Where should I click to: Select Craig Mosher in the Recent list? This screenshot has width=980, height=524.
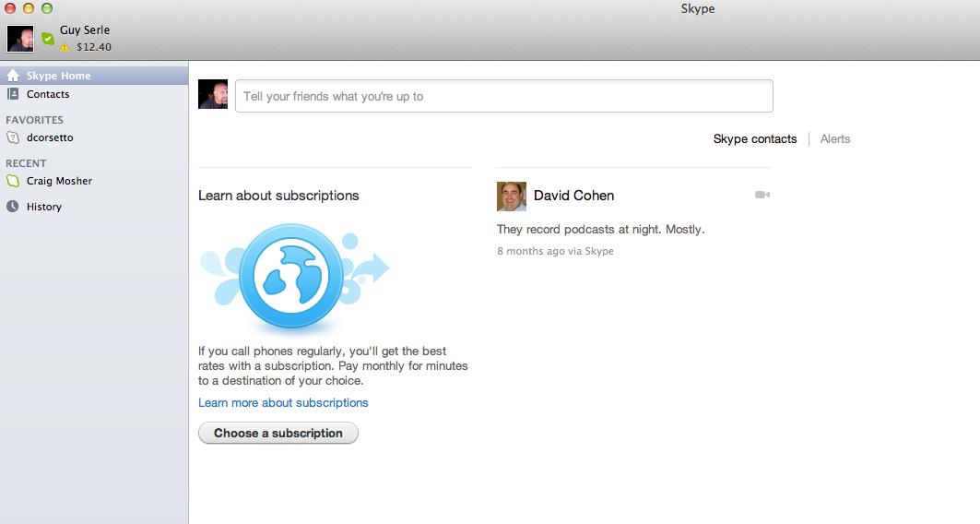point(59,181)
